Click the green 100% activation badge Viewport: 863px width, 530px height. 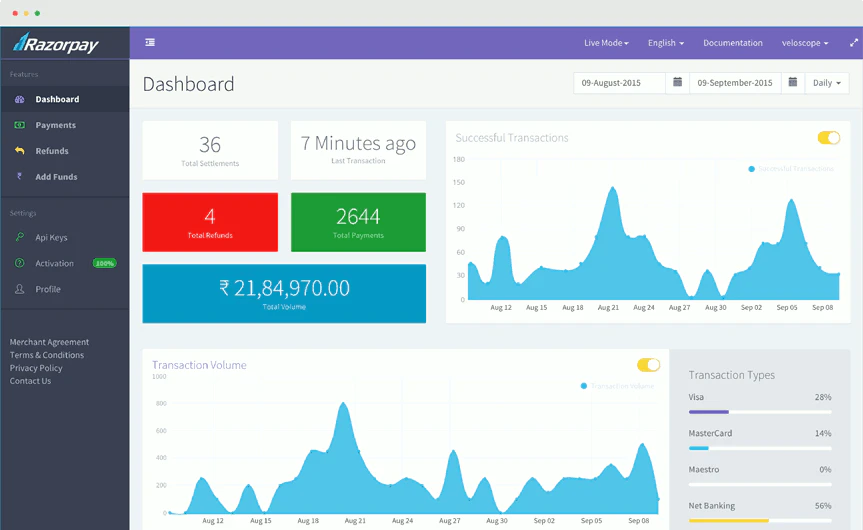point(105,263)
